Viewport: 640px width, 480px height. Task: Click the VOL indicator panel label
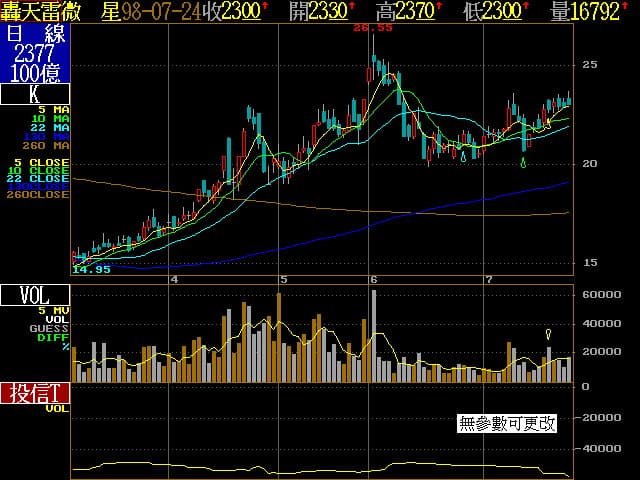coord(35,295)
